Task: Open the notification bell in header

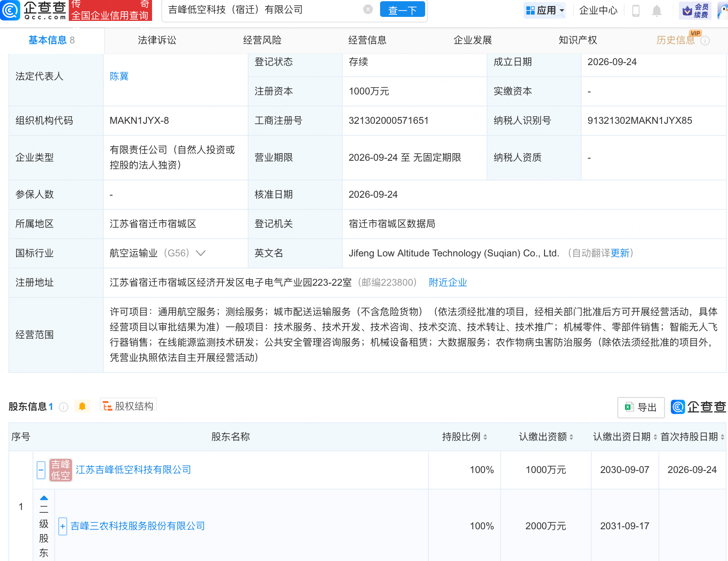Action: click(x=657, y=10)
